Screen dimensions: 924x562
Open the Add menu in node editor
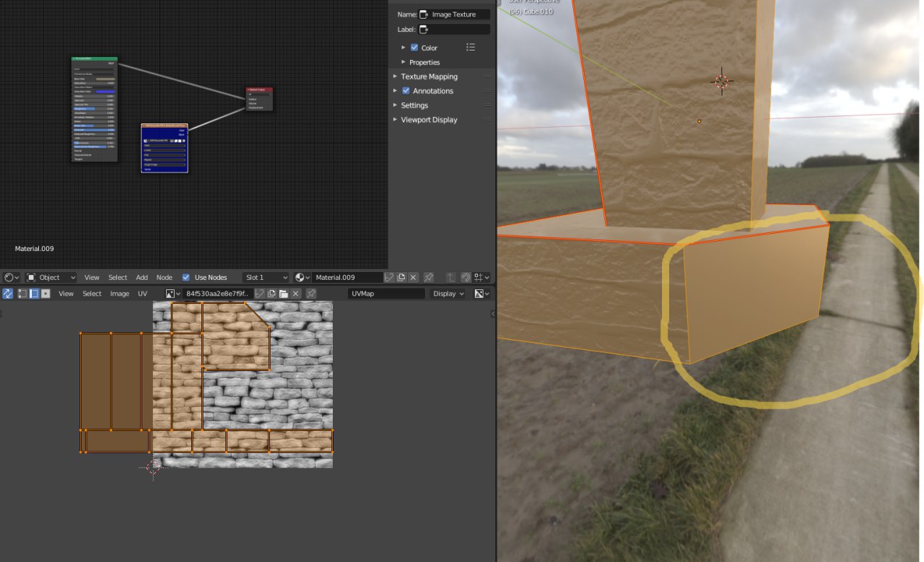click(142, 277)
